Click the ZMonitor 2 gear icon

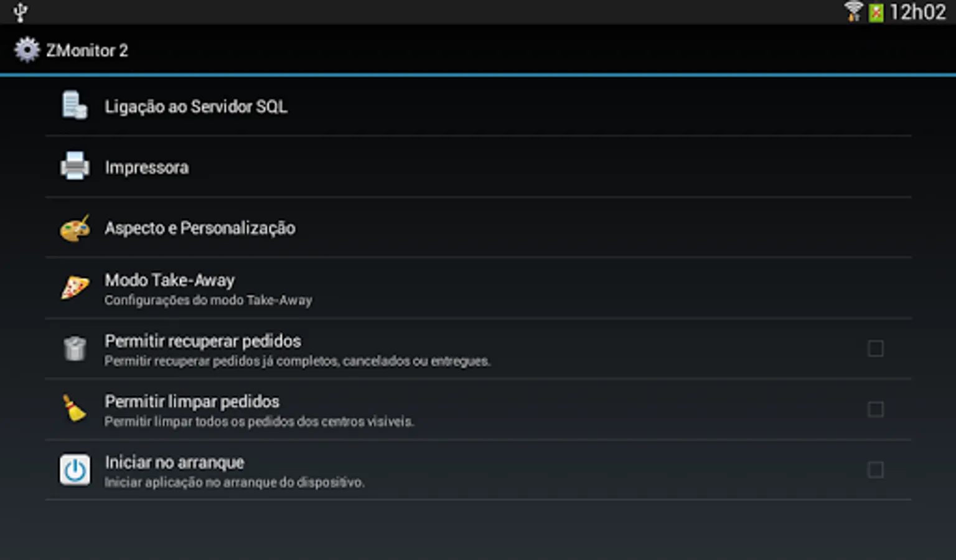tap(27, 50)
